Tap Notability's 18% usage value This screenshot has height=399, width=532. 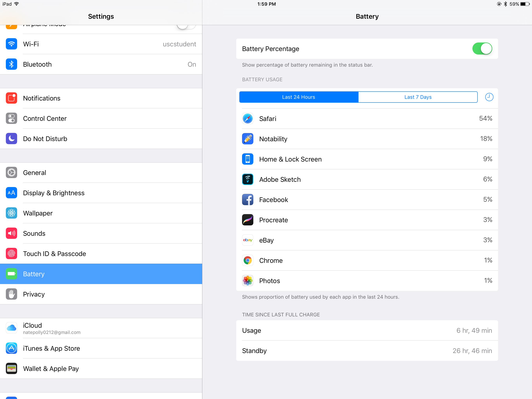486,139
